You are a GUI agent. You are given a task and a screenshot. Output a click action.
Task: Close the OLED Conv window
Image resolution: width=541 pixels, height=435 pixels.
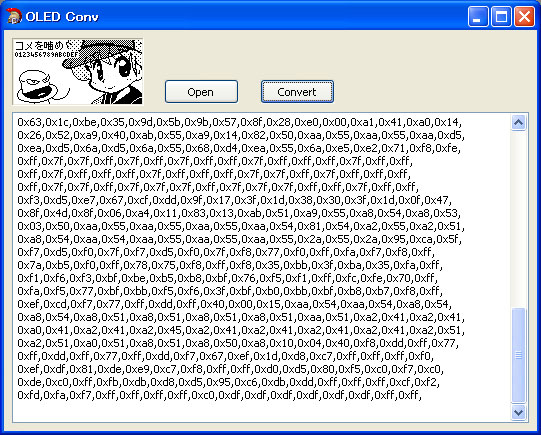(524, 16)
